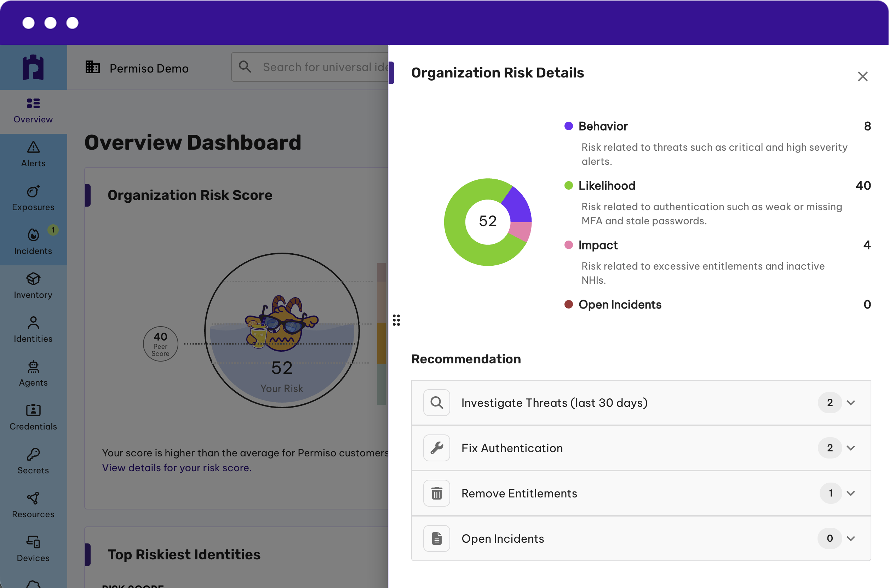Open the Agents robot icon
889x588 pixels.
coord(33,367)
